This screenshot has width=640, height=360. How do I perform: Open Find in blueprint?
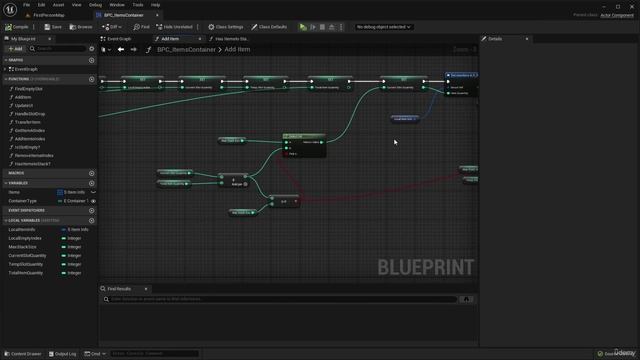pyautogui.click(x=141, y=27)
